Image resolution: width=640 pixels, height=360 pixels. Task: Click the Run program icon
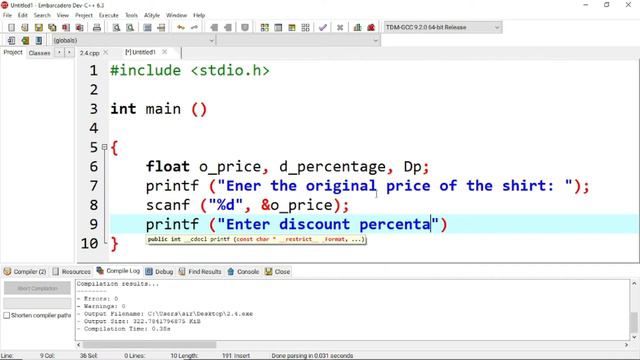[278, 27]
